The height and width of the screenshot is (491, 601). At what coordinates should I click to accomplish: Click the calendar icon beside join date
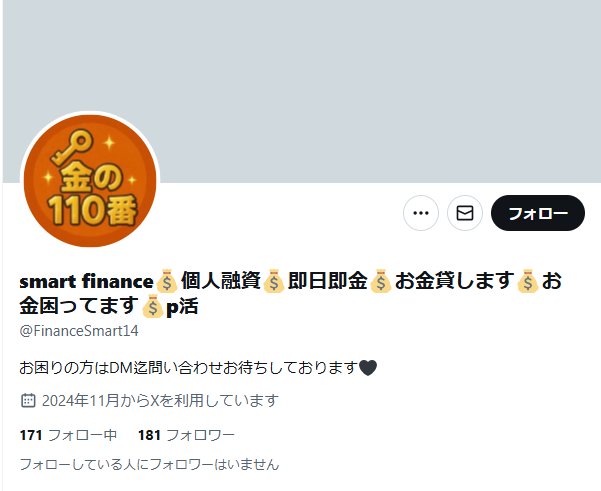28,401
